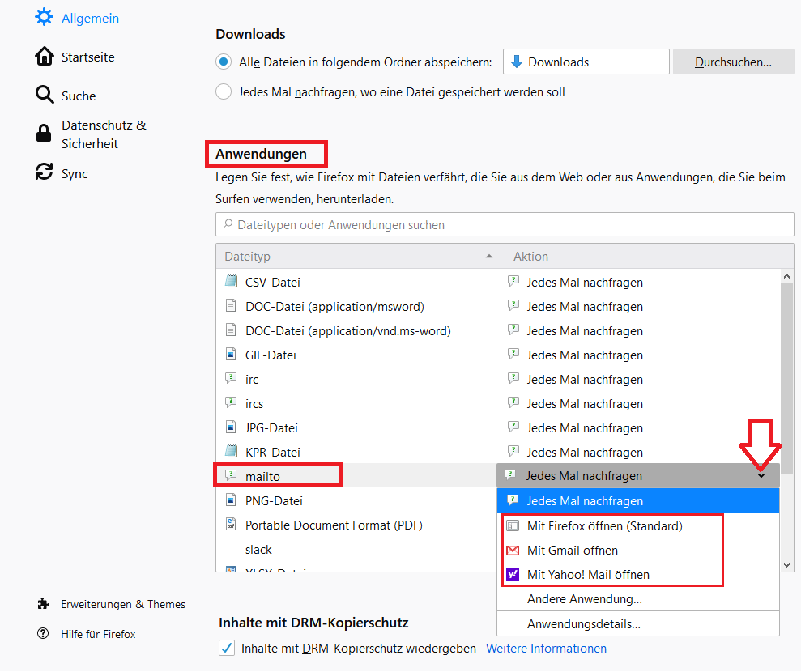Open the 'Weitere Informationen' link
This screenshot has width=801, height=672.
[x=546, y=649]
